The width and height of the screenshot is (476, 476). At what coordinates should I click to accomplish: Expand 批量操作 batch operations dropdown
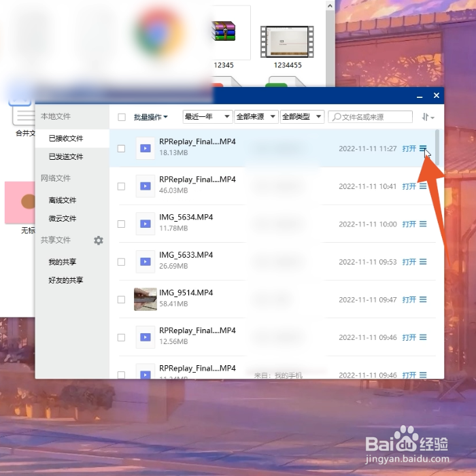click(x=150, y=117)
